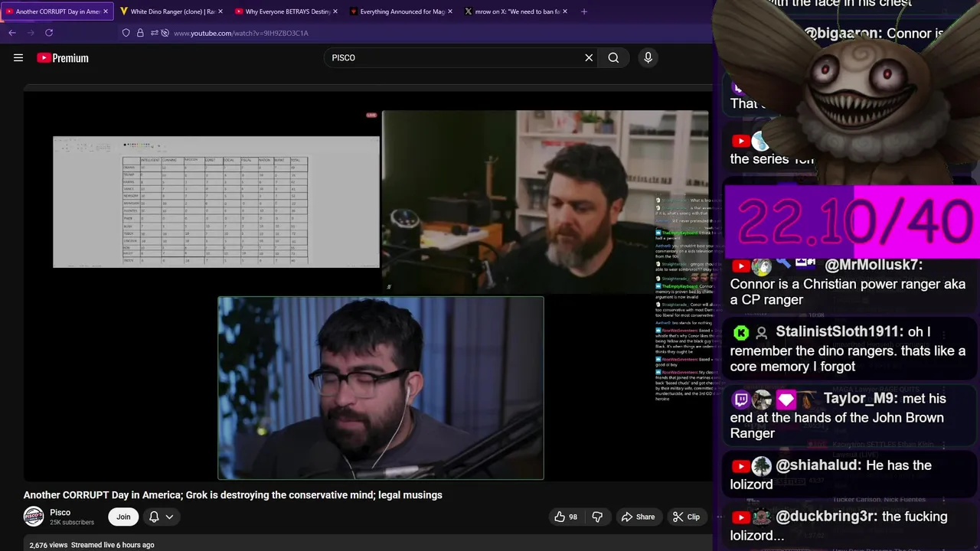
Task: Open the Pisco channel name link
Action: 60,512
